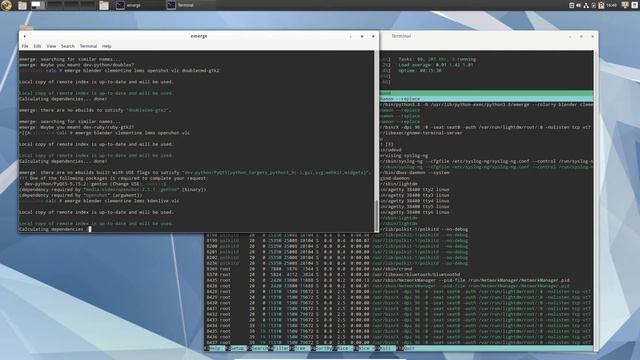
Task: Switch to the first workspace in pager
Action: [x=37, y=5]
